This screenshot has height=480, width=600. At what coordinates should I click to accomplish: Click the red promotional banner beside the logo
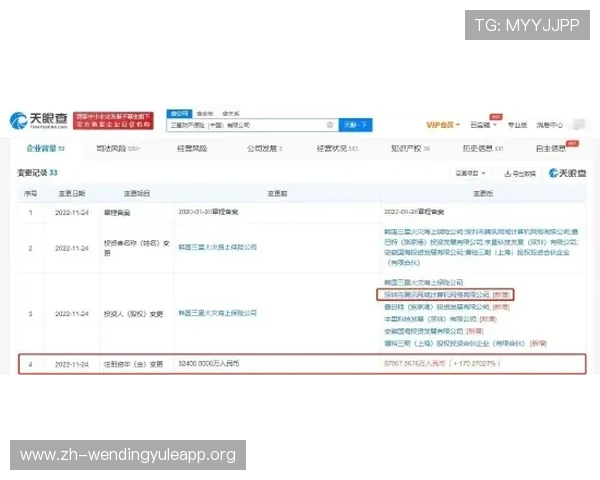pyautogui.click(x=113, y=121)
